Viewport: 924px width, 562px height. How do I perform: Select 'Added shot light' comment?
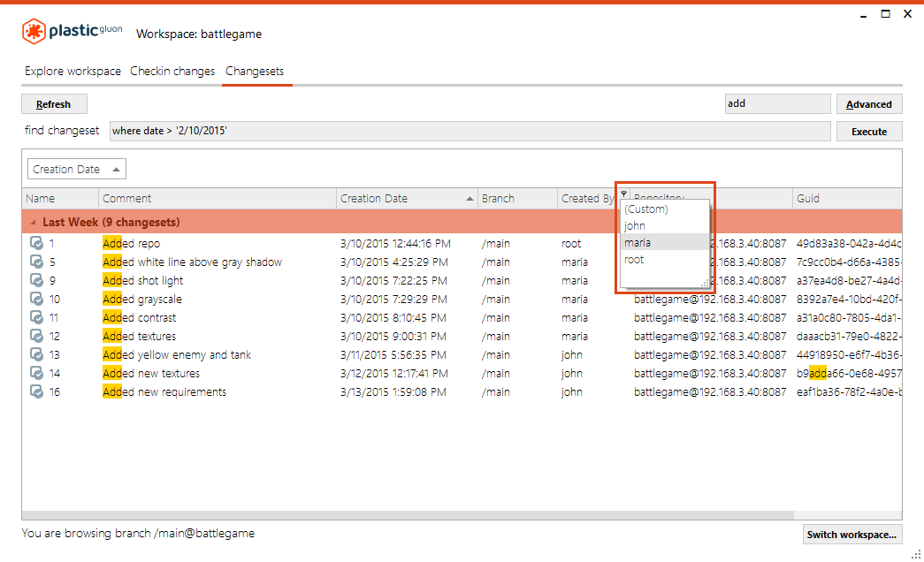[x=142, y=280]
